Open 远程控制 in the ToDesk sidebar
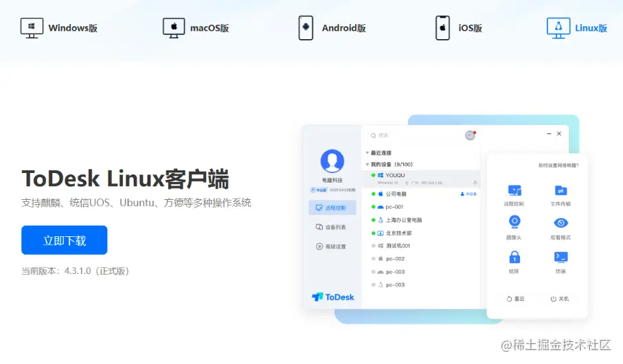Viewport: 623px width, 364px height. coord(332,208)
